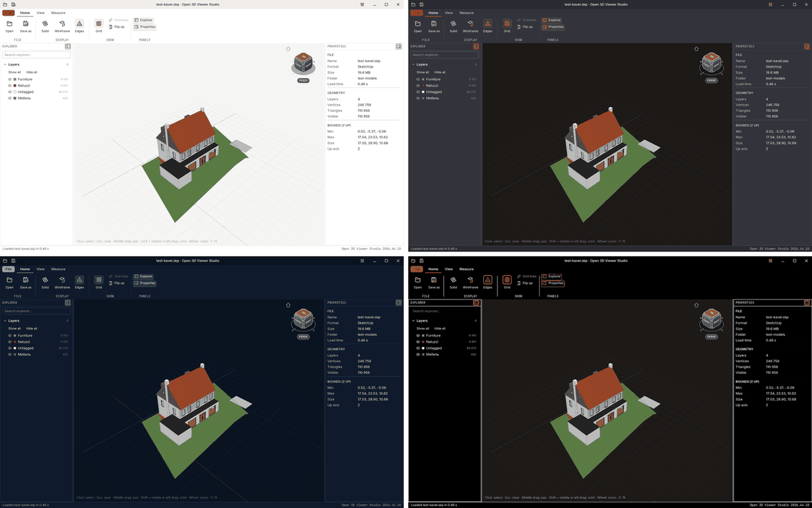This screenshot has height=508, width=812.
Task: Toggle Explorer panel button in light theme window
Action: [143, 20]
